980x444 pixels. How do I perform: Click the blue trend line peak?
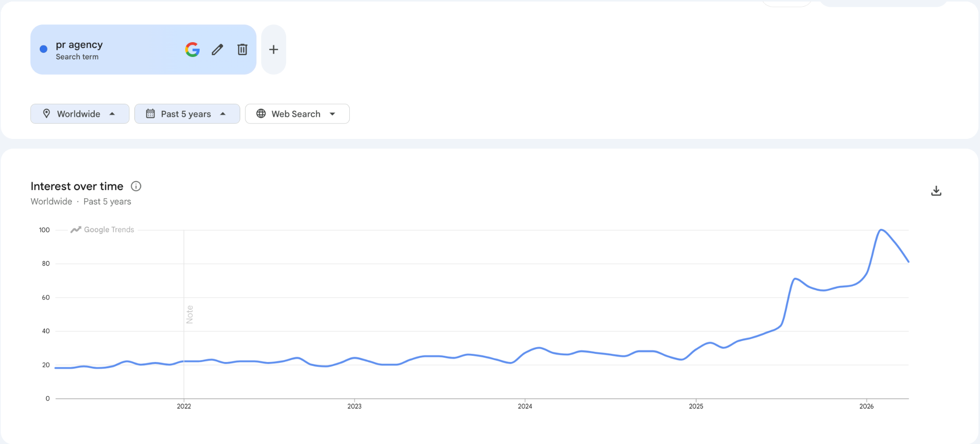(880, 230)
